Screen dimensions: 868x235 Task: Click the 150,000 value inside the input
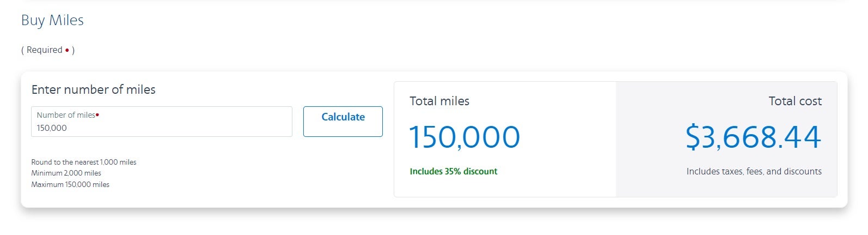click(52, 128)
